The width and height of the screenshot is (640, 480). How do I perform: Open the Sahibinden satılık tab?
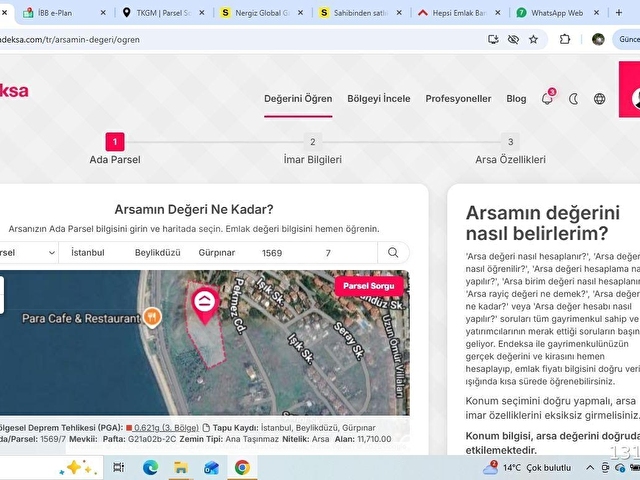coord(360,13)
